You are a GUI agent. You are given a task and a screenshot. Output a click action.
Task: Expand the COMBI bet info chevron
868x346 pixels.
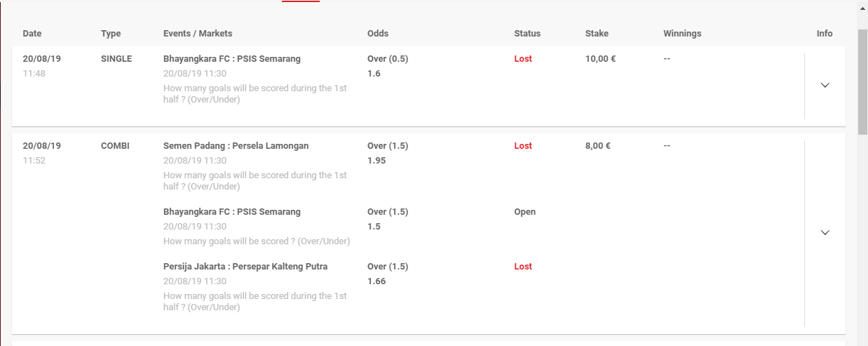click(x=825, y=232)
